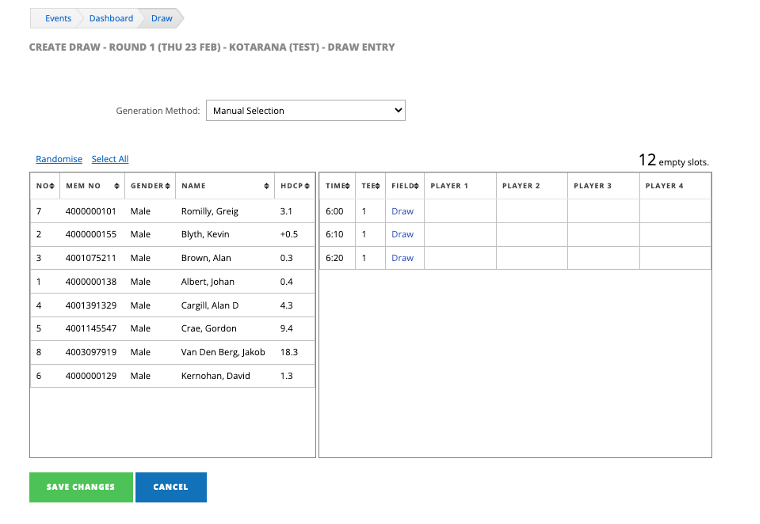
Task: Click the PLAYER 3 column header
Action: (x=603, y=186)
